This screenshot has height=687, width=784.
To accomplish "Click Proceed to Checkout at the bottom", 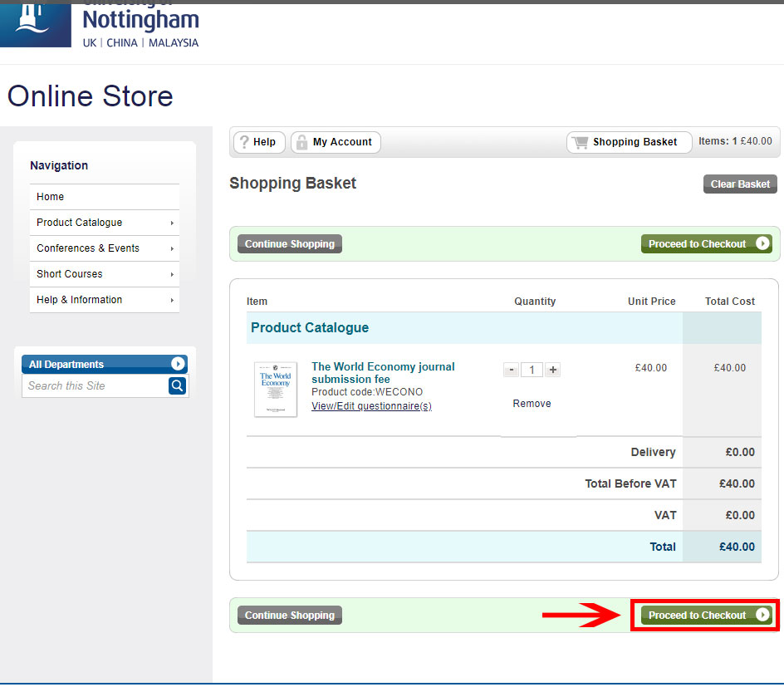I will pyautogui.click(x=706, y=616).
